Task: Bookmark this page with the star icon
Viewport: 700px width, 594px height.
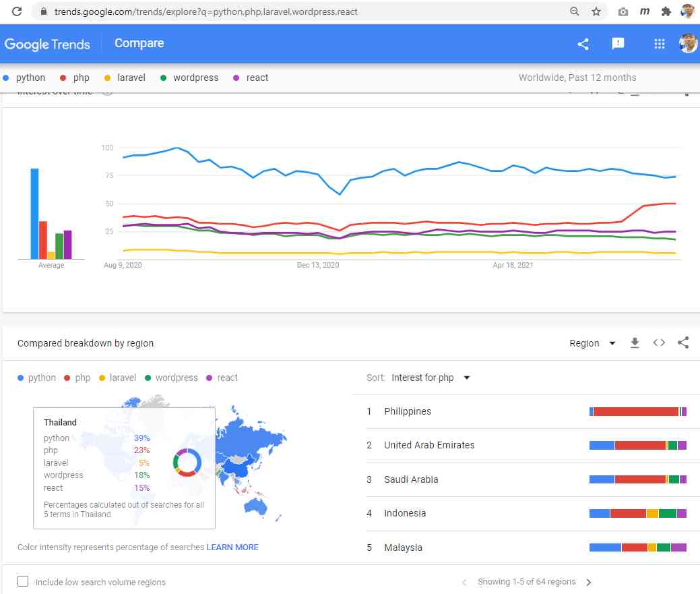Action: (x=596, y=11)
